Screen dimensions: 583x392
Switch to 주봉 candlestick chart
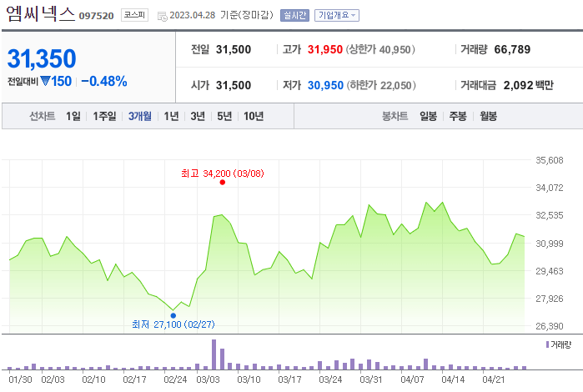(x=458, y=116)
